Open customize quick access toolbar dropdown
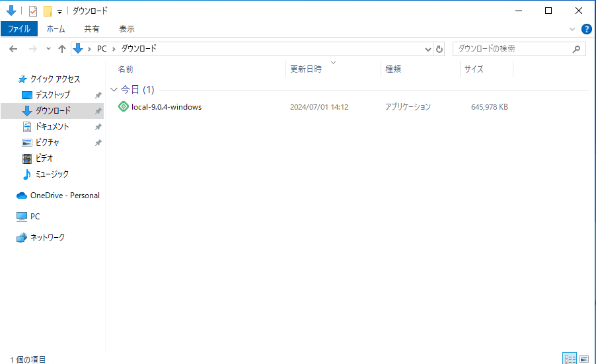This screenshot has width=596, height=364. [x=59, y=11]
